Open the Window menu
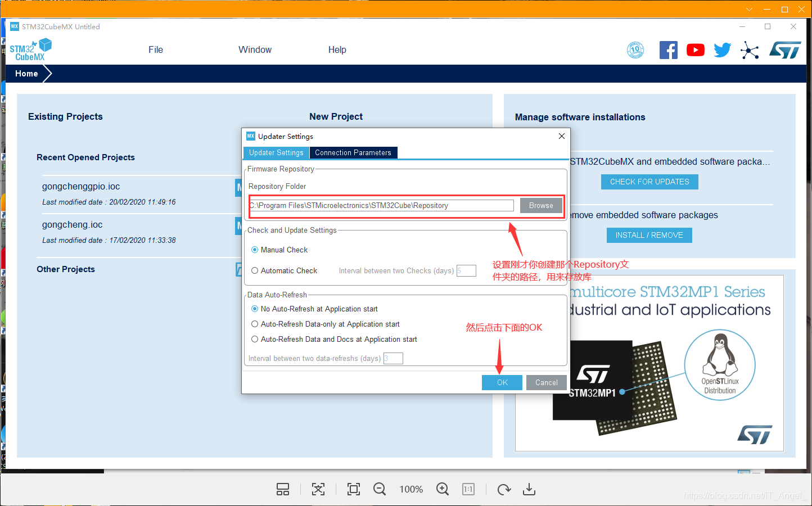The height and width of the screenshot is (506, 812). point(255,49)
